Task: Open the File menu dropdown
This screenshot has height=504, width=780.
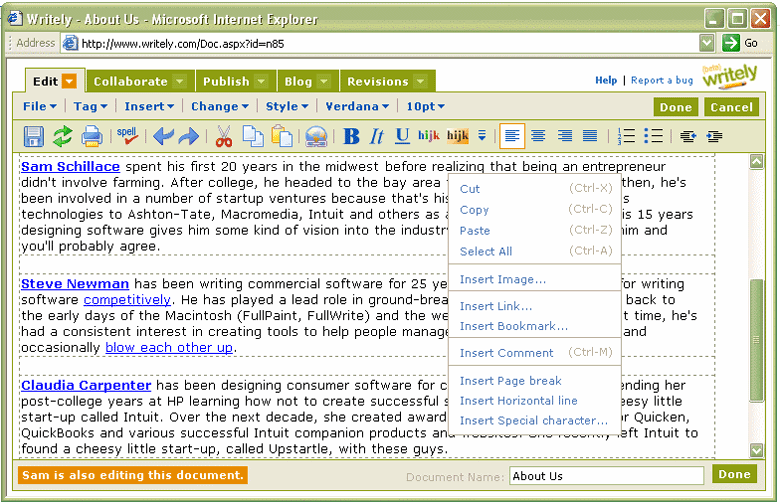Action: (x=40, y=106)
